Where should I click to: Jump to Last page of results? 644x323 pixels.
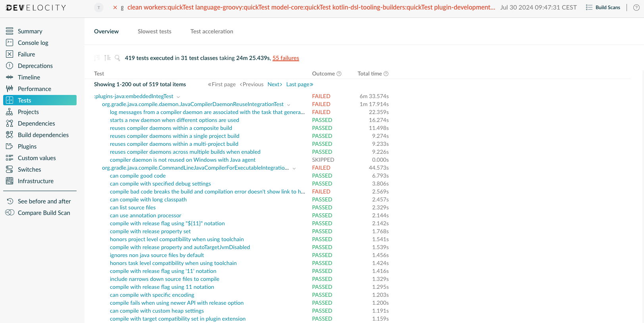click(300, 84)
